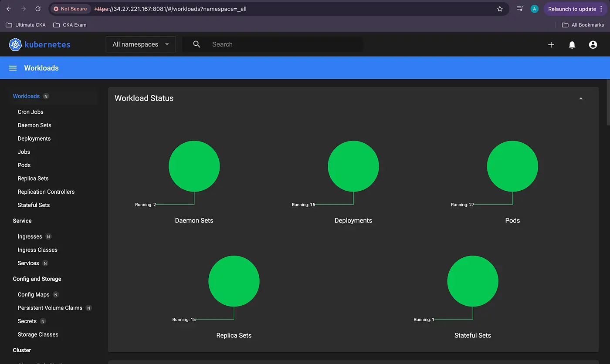Click the Search input field
The height and width of the screenshot is (364, 610).
(x=283, y=44)
